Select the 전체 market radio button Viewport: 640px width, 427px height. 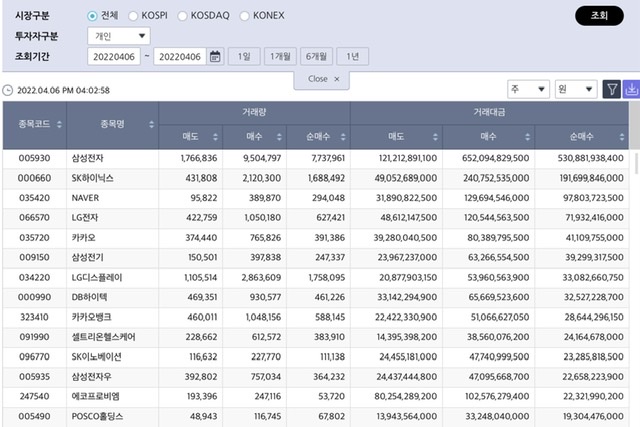pos(93,16)
